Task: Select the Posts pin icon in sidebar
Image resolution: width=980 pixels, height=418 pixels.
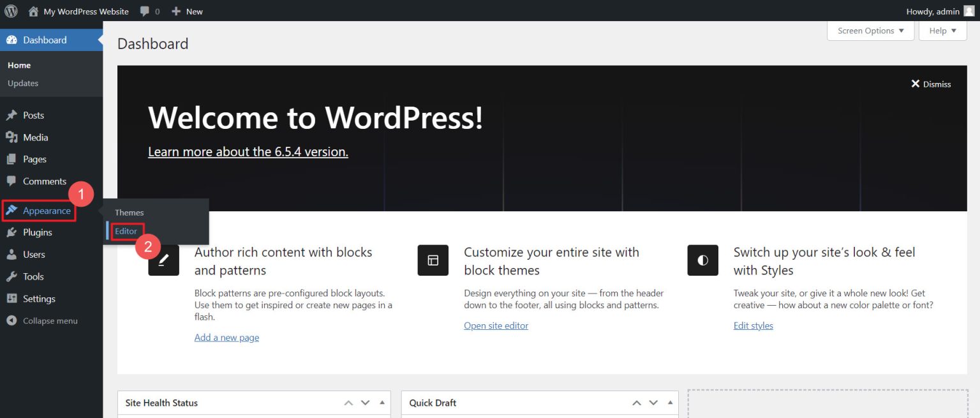Action: pyautogui.click(x=13, y=115)
